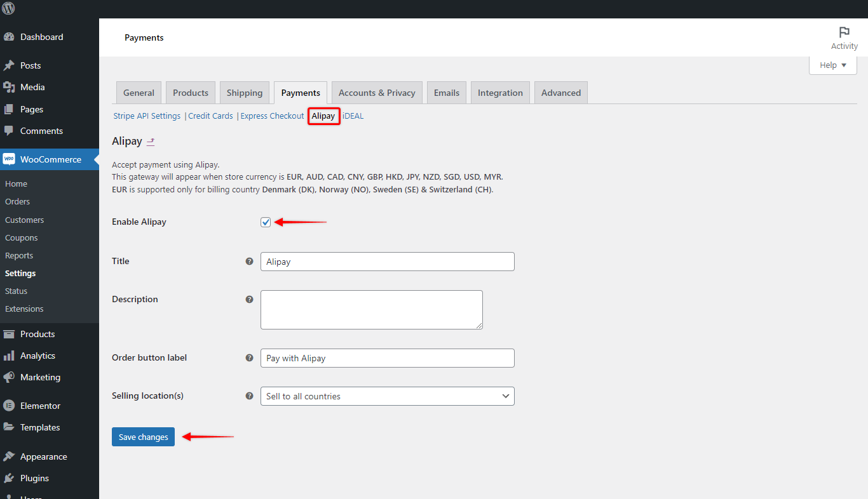The height and width of the screenshot is (499, 868).
Task: Click the Comments bubble icon
Action: [9, 131]
